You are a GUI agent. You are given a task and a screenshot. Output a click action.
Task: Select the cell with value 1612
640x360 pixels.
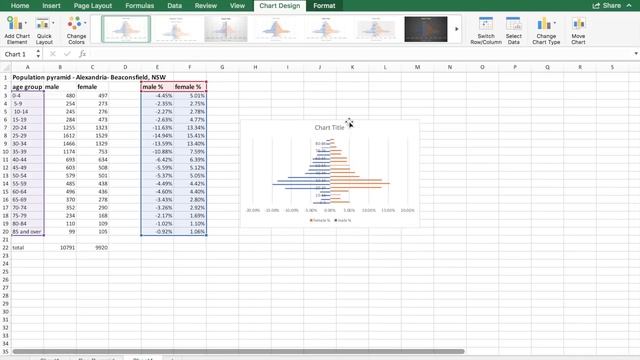pyautogui.click(x=60, y=136)
